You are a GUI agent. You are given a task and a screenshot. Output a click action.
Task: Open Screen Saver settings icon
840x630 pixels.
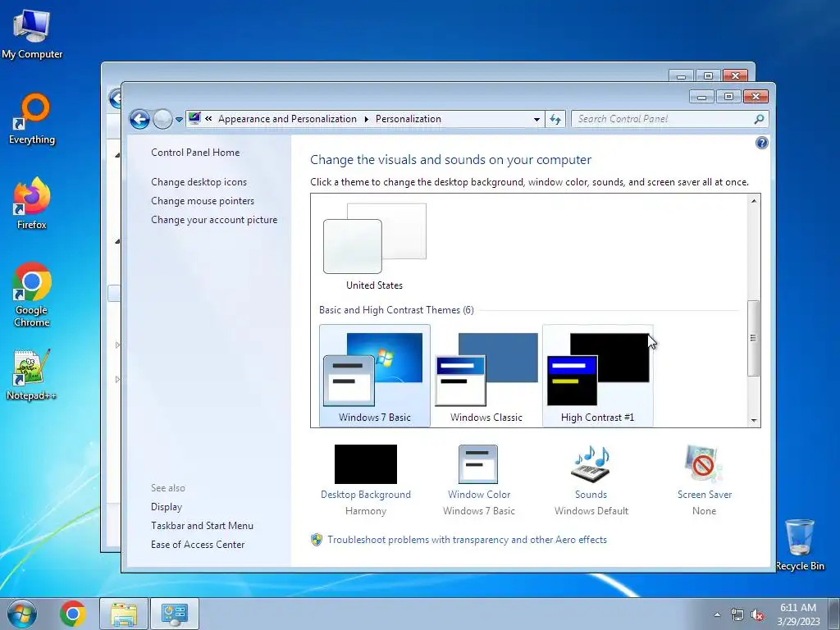(x=704, y=464)
